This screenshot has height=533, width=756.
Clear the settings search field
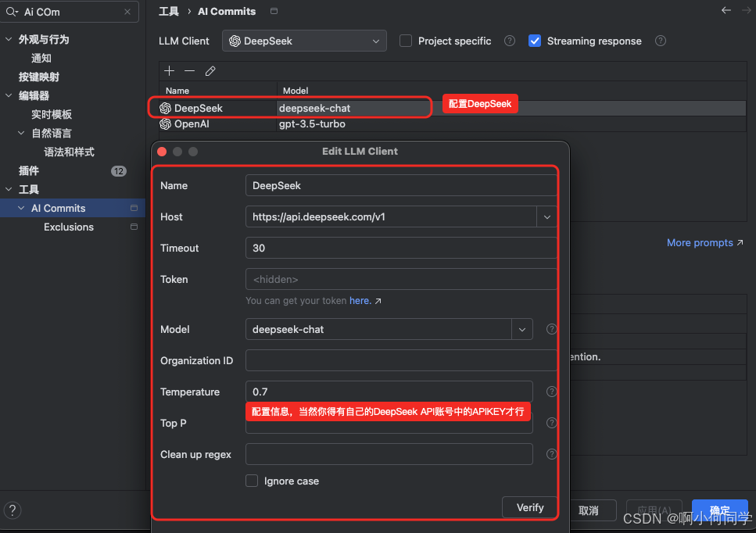[127, 12]
